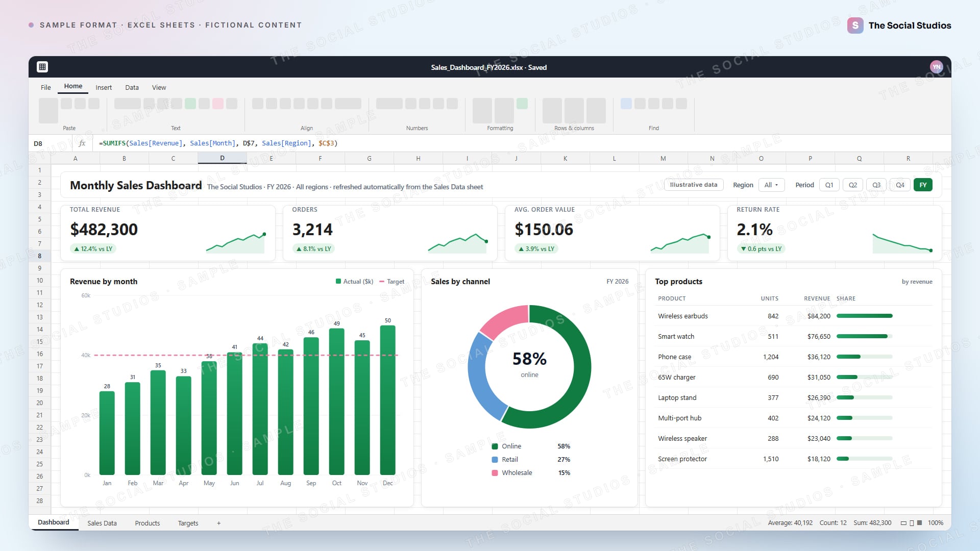
Task: Open the File menu tab
Action: pyautogui.click(x=46, y=87)
